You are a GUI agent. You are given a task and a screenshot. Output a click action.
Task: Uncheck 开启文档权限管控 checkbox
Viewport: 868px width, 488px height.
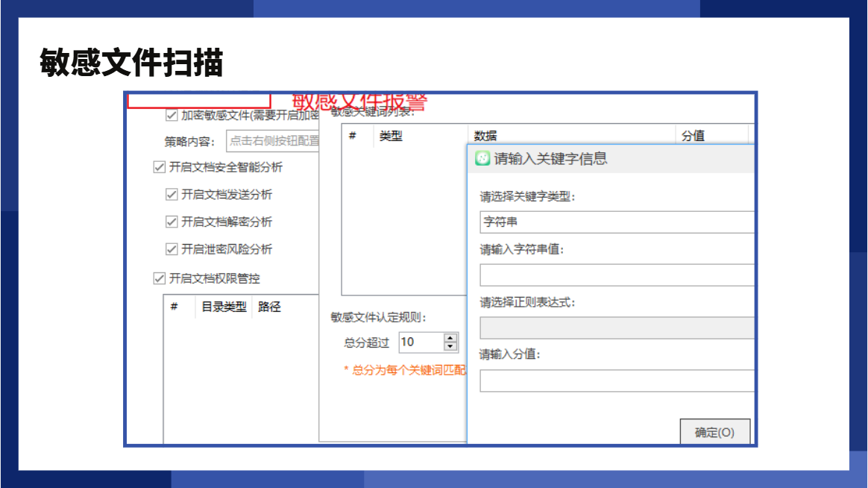(x=160, y=278)
